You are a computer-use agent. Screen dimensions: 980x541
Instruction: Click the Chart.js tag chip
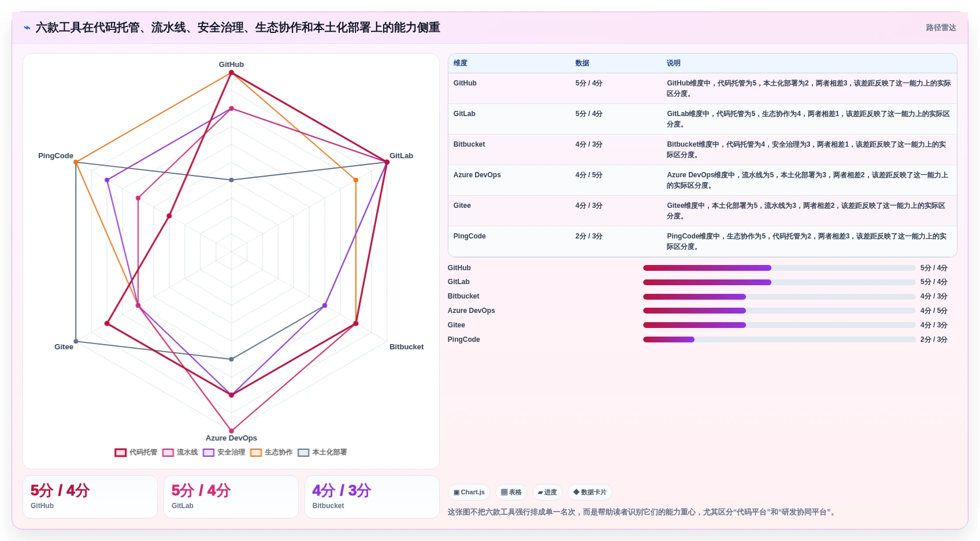469,493
